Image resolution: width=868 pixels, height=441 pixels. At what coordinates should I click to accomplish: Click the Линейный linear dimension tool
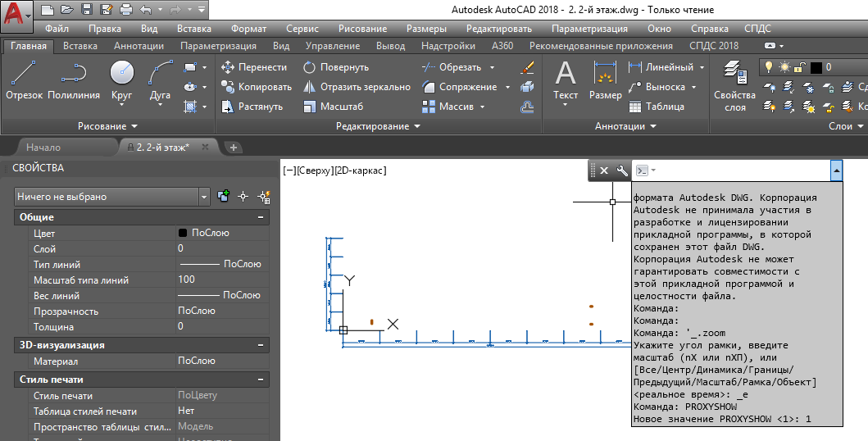coord(661,67)
